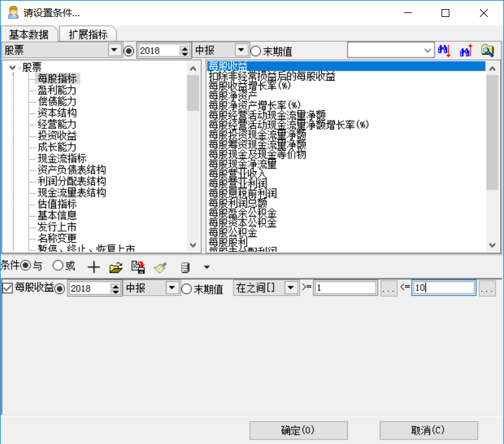Select the year radio in condition row
The width and height of the screenshot is (504, 444).
[59, 288]
